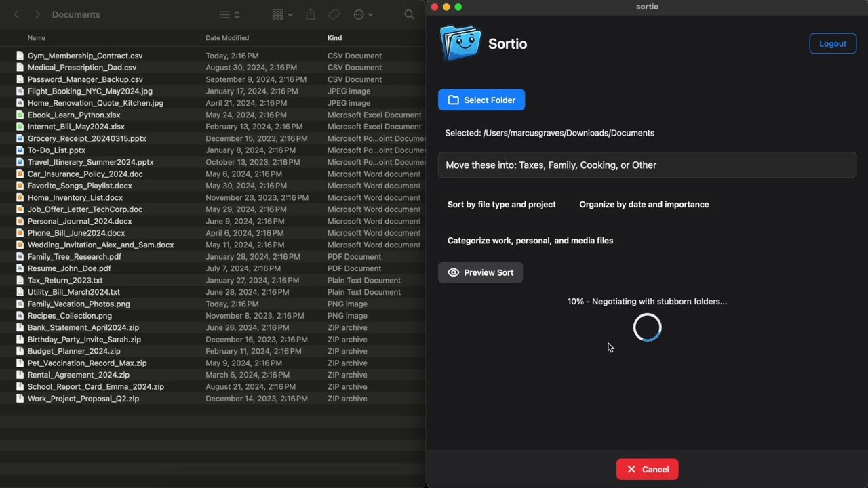Click the Finder forward arrow
Viewport: 868px width, 488px height.
pos(37,14)
